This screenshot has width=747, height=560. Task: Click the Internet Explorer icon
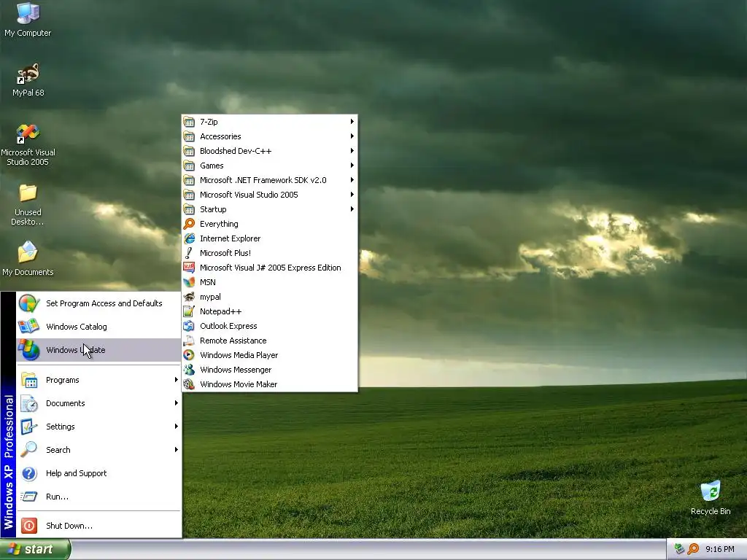tap(189, 238)
